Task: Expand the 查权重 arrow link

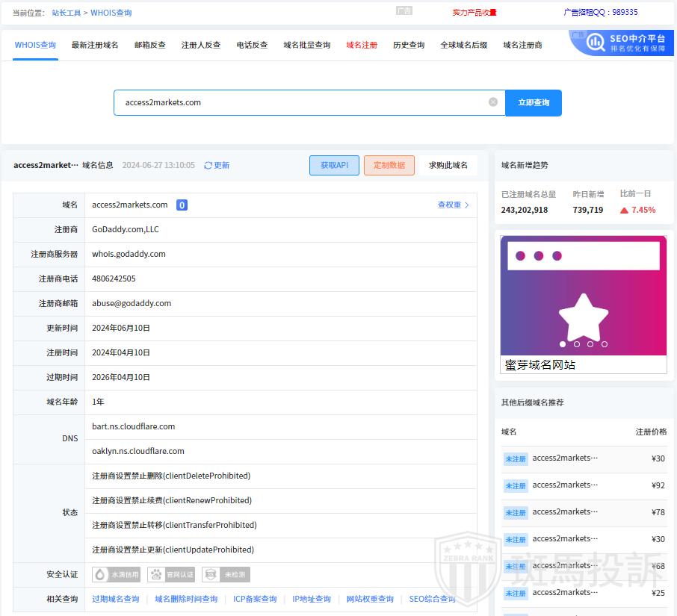Action: [454, 205]
